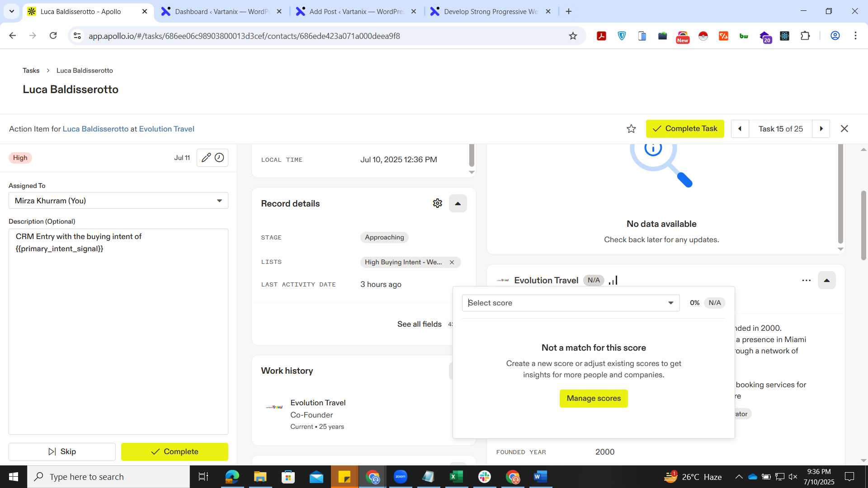Click the Skip button

[x=62, y=451]
